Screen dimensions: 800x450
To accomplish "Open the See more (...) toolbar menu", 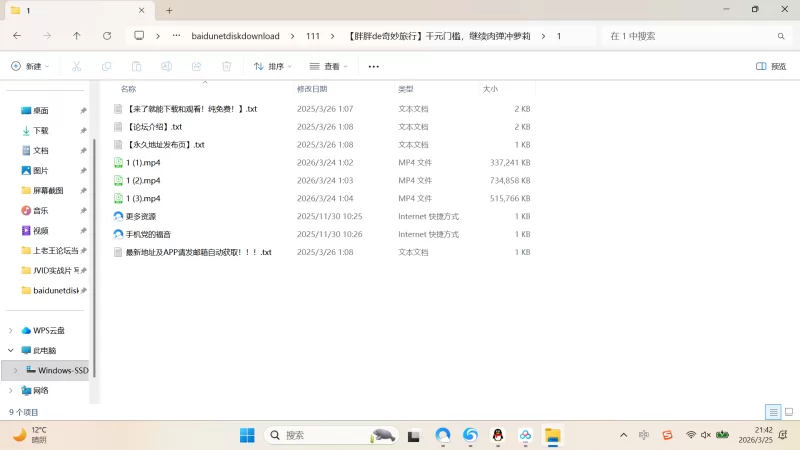I will 374,66.
